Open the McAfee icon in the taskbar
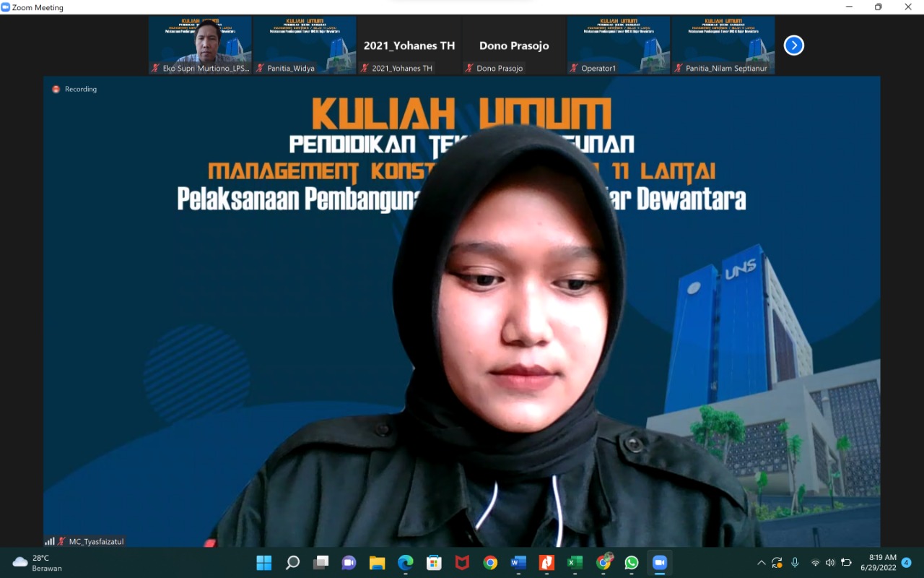The height and width of the screenshot is (578, 924). (x=462, y=563)
